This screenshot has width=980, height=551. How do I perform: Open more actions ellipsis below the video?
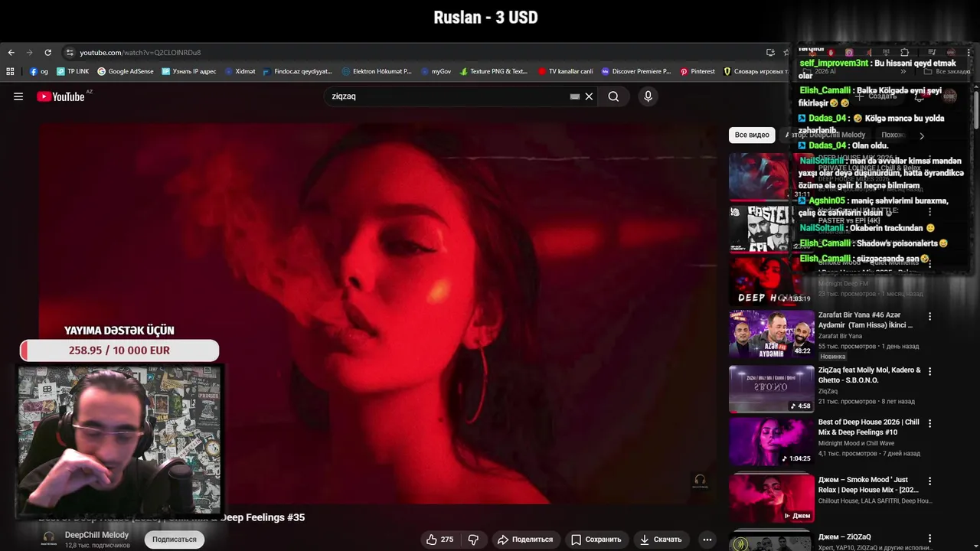(707, 540)
